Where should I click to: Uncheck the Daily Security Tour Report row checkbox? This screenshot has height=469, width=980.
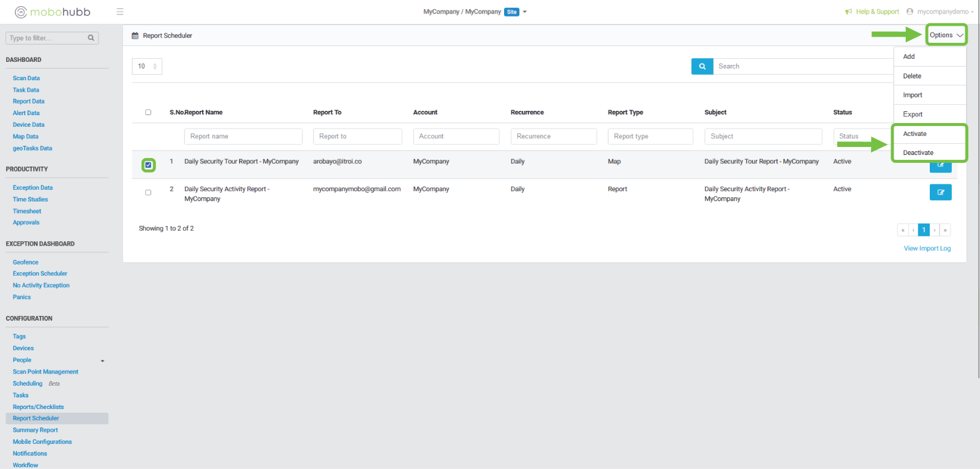[x=148, y=165]
